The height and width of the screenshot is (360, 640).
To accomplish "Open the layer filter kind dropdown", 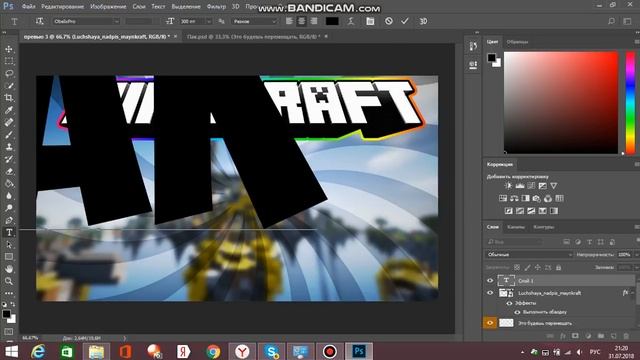I will coord(514,242).
